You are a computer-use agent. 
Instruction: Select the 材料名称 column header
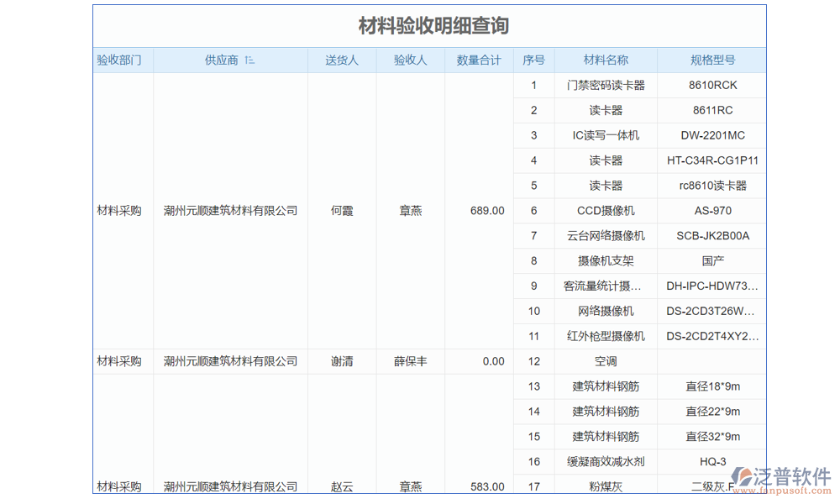[x=606, y=60]
